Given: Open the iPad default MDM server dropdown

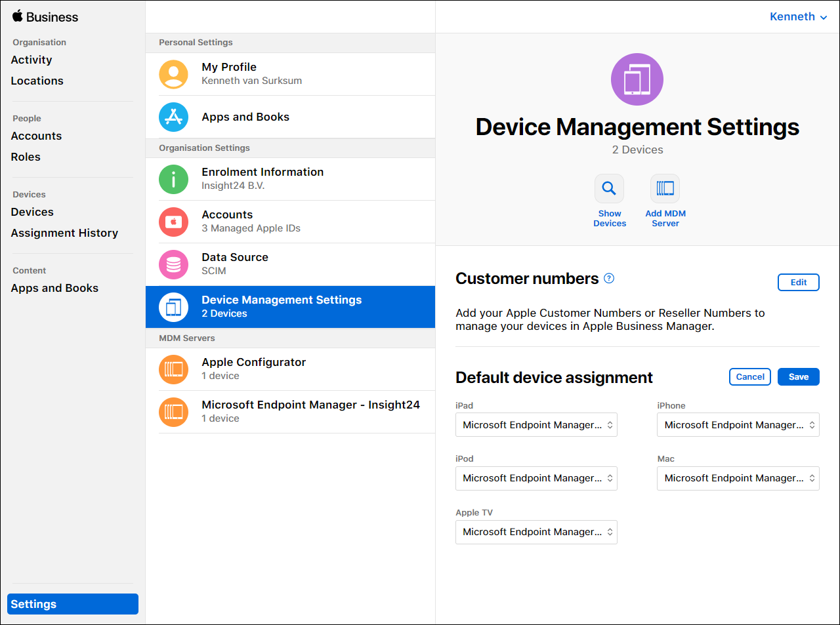Looking at the screenshot, I should 536,425.
